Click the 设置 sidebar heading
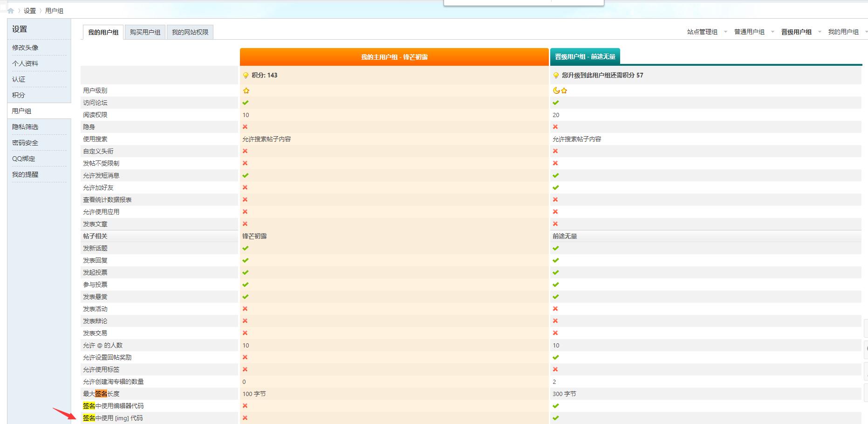This screenshot has height=424, width=868. 20,29
